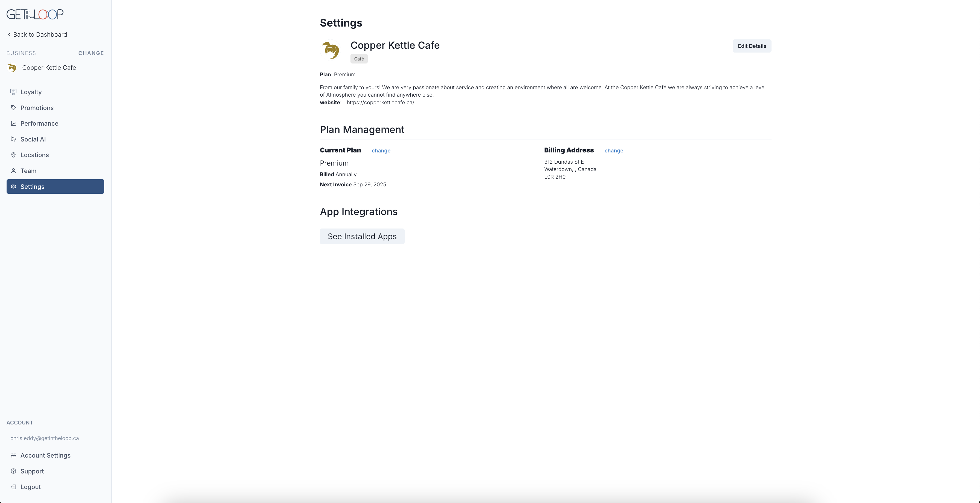Open the GetintheLoop logo
The height and width of the screenshot is (503, 980).
tap(35, 15)
